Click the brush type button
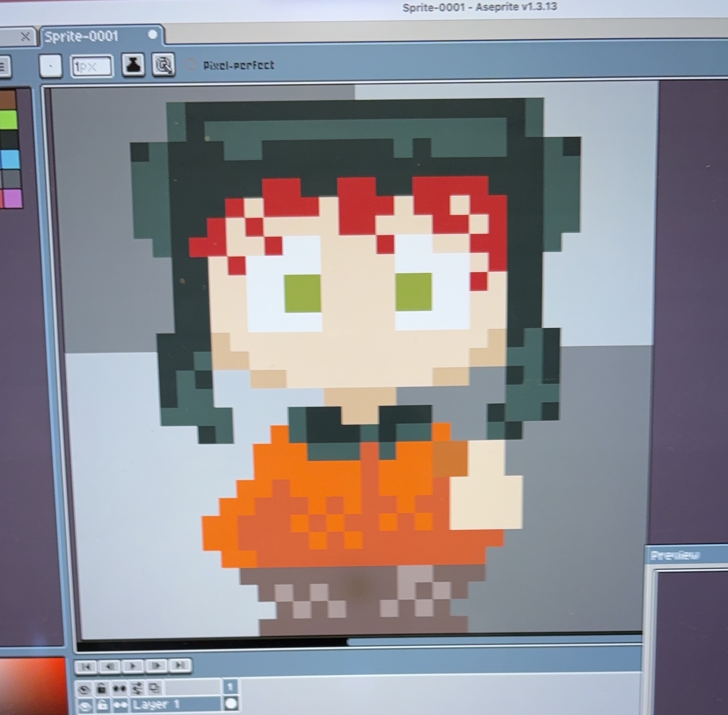 50,65
